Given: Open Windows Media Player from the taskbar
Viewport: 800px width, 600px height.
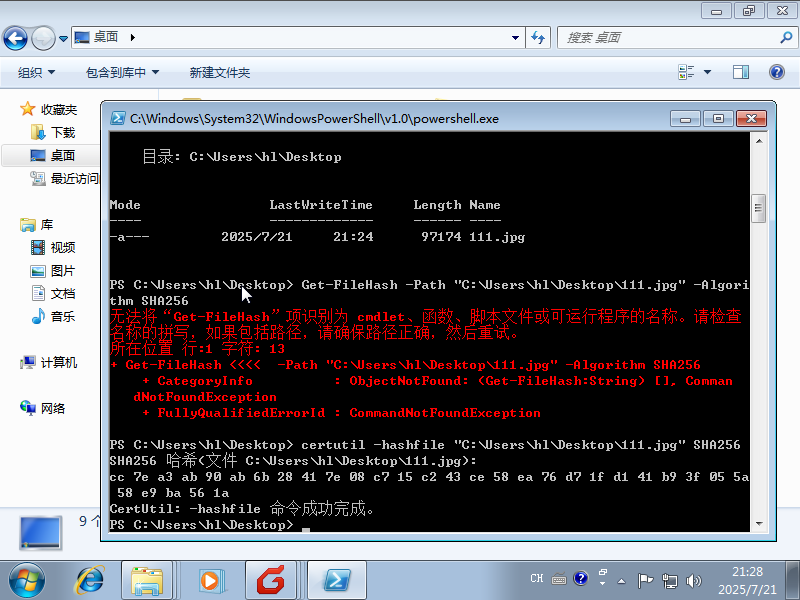Looking at the screenshot, I should tap(210, 580).
